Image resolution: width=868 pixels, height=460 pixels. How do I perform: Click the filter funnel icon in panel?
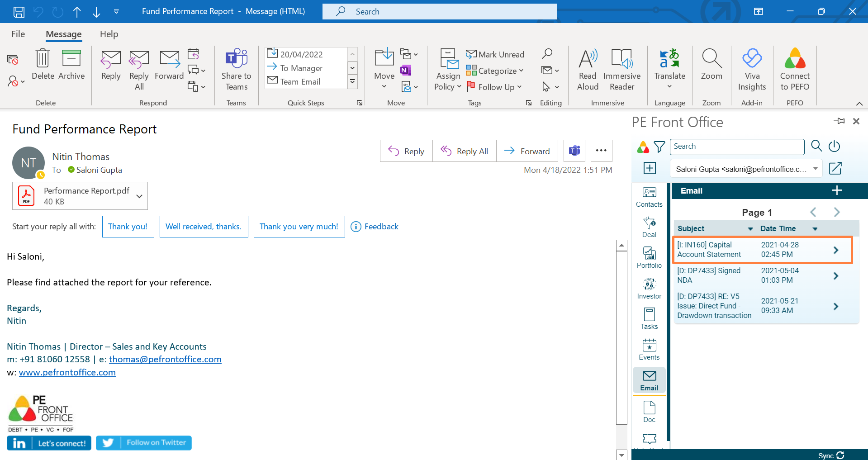coord(659,147)
